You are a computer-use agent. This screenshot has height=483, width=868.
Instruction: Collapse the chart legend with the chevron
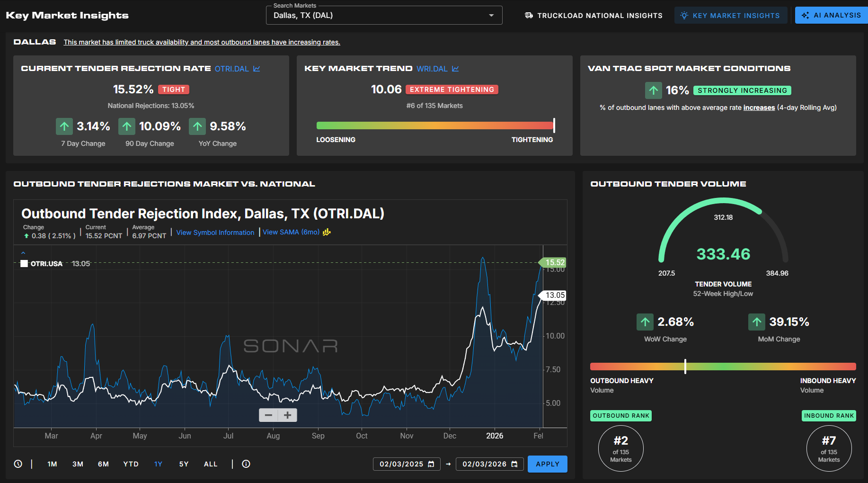pos(23,253)
